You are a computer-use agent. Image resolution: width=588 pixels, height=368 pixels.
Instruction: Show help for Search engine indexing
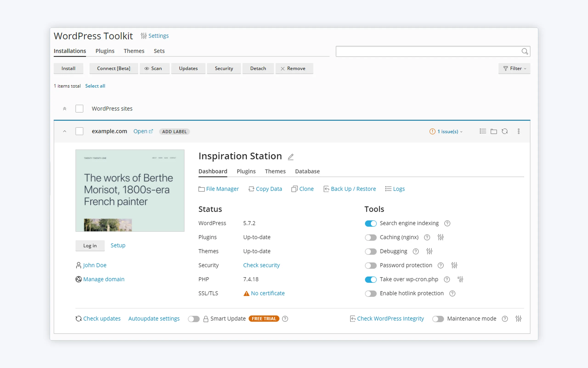[447, 223]
